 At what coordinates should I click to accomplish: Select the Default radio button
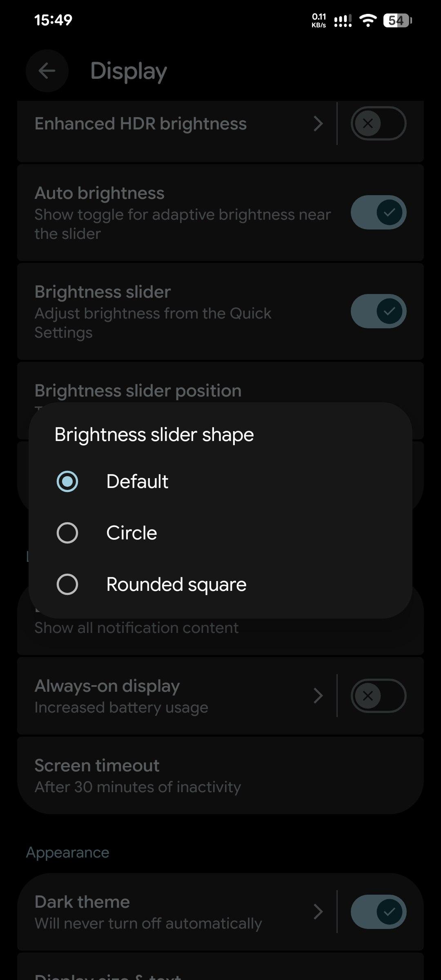point(67,481)
